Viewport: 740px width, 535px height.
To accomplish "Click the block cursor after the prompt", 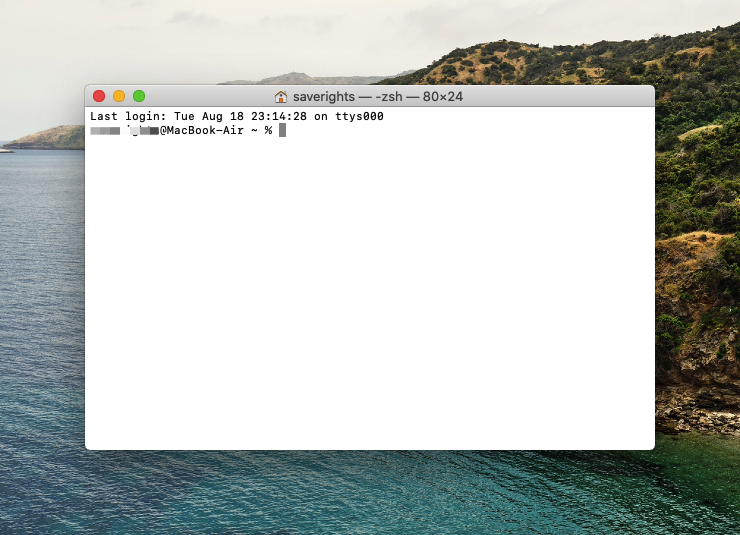I will pos(283,130).
